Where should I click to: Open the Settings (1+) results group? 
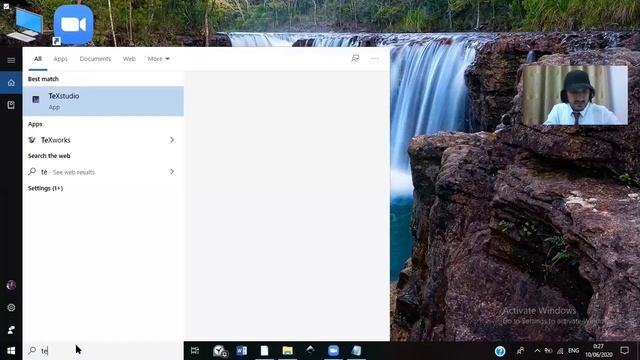click(45, 188)
